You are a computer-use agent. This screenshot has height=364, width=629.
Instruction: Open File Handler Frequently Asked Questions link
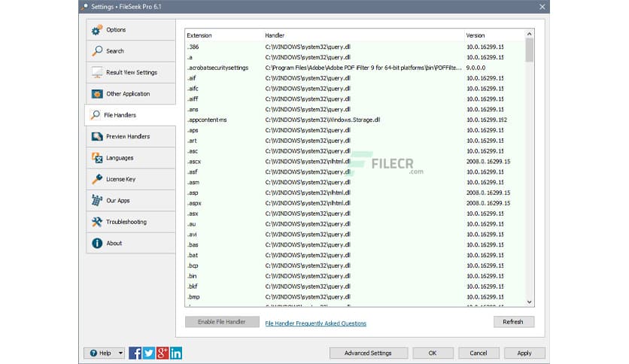point(316,323)
